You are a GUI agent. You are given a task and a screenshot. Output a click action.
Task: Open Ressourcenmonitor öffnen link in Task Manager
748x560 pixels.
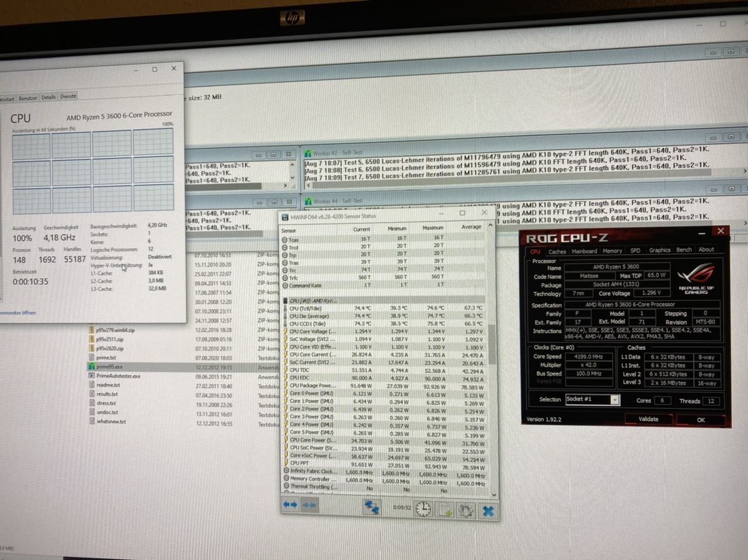pyautogui.click(x=18, y=313)
